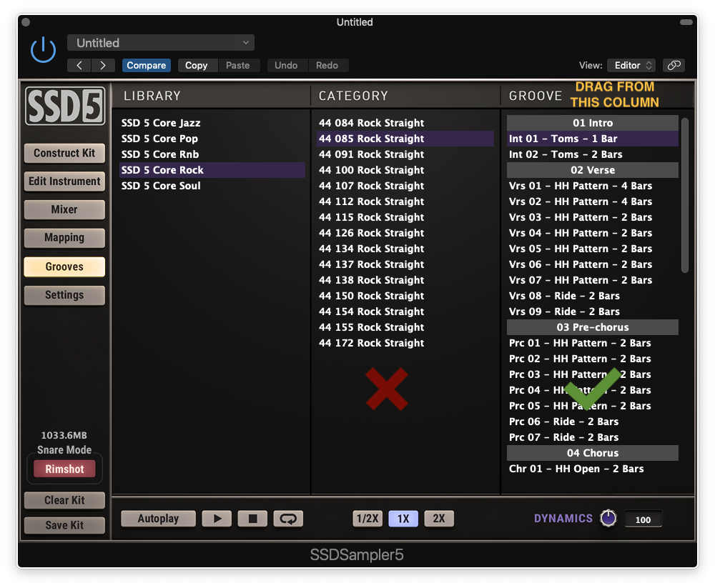The height and width of the screenshot is (588, 715).
Task: Select 44 137 Rock Straight category
Action: coord(405,264)
